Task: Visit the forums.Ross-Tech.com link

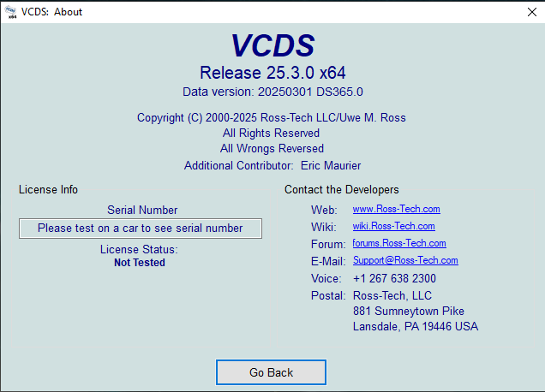Action: (x=399, y=243)
